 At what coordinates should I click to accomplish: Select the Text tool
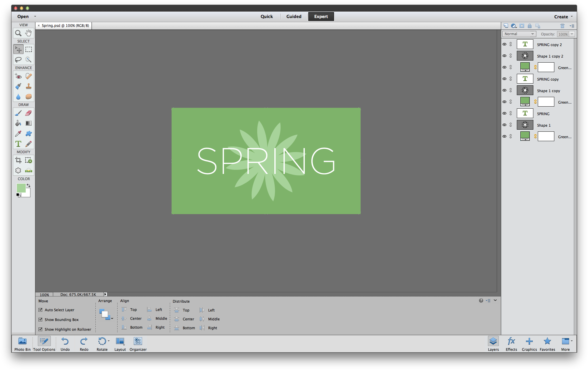pyautogui.click(x=18, y=144)
